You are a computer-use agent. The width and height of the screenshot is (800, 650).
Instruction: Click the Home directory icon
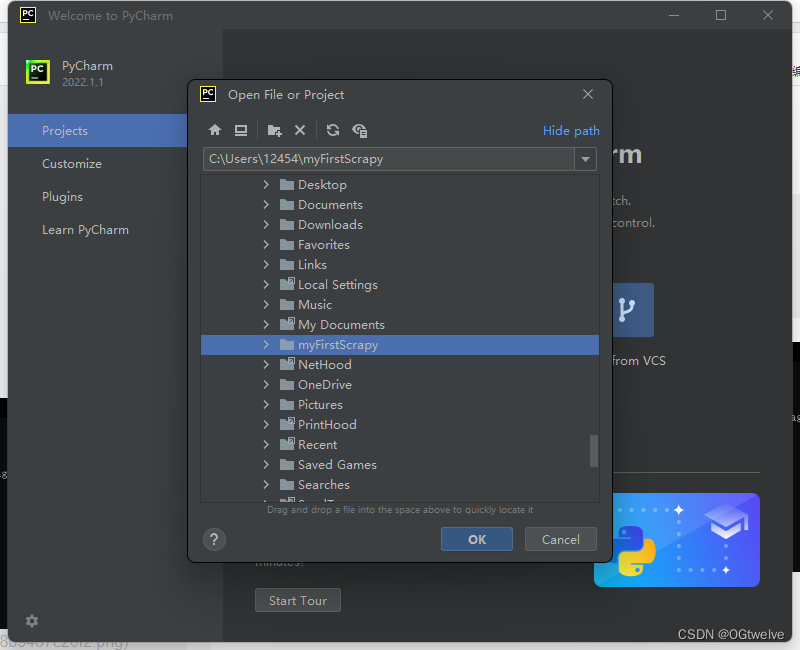point(215,131)
